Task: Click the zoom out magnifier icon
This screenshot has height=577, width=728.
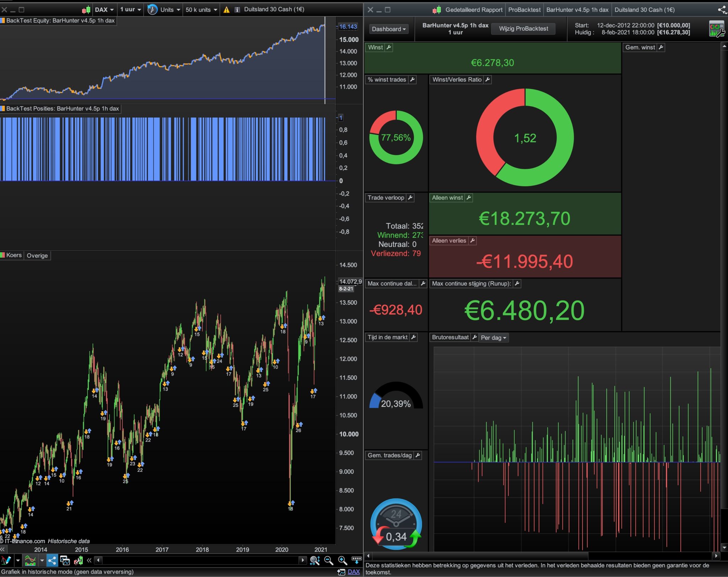Action: 329,561
